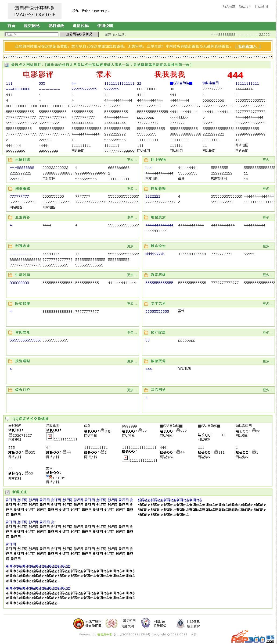The width and height of the screenshot is (277, 644).
Task: Click the QQ penguin icon beside yy
Action: click(254, 430)
